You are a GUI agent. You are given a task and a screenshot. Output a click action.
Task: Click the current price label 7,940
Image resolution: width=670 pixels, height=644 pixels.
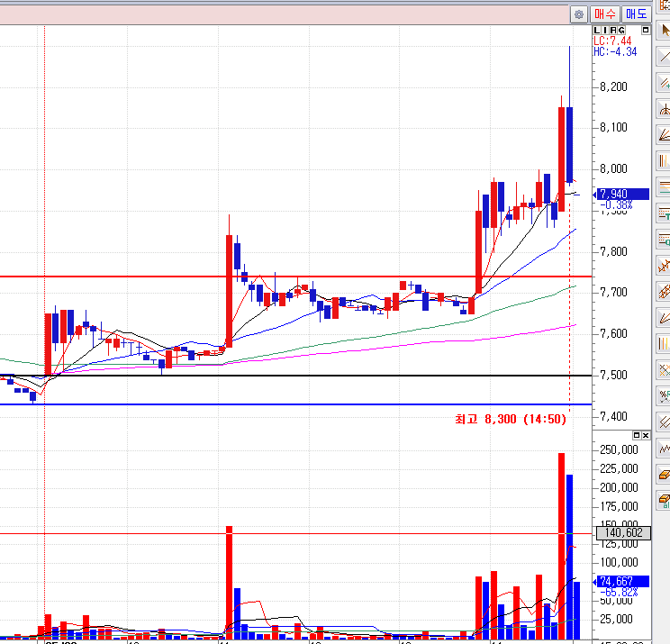[622, 194]
